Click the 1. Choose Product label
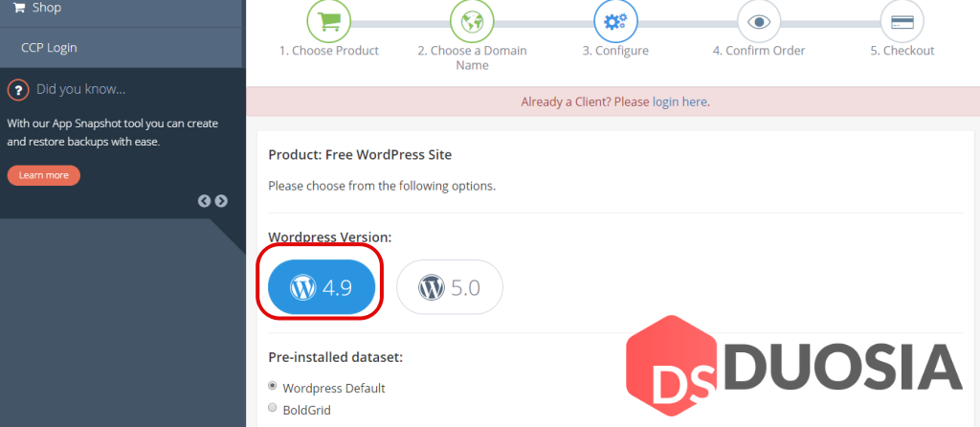 [329, 51]
